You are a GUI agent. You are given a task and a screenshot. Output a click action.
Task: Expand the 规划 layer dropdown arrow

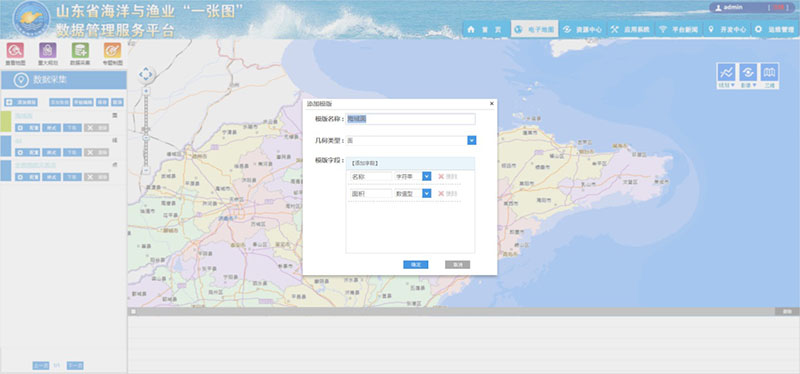pyautogui.click(x=732, y=85)
